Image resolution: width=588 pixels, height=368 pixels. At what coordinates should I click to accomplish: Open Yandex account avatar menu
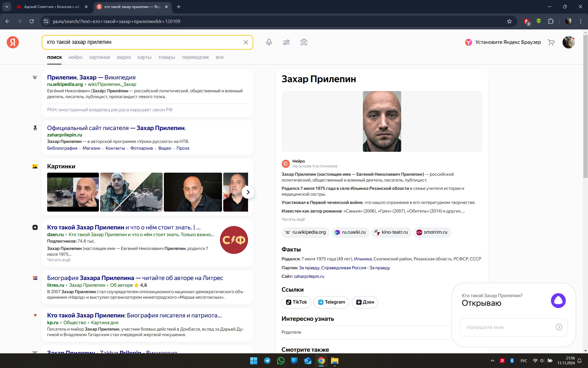568,42
